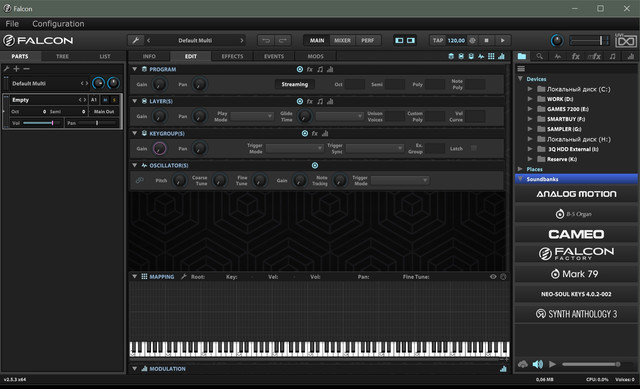Click the music note icon in PROGRAM header
Image resolution: width=640 pixels, height=389 pixels.
320,69
